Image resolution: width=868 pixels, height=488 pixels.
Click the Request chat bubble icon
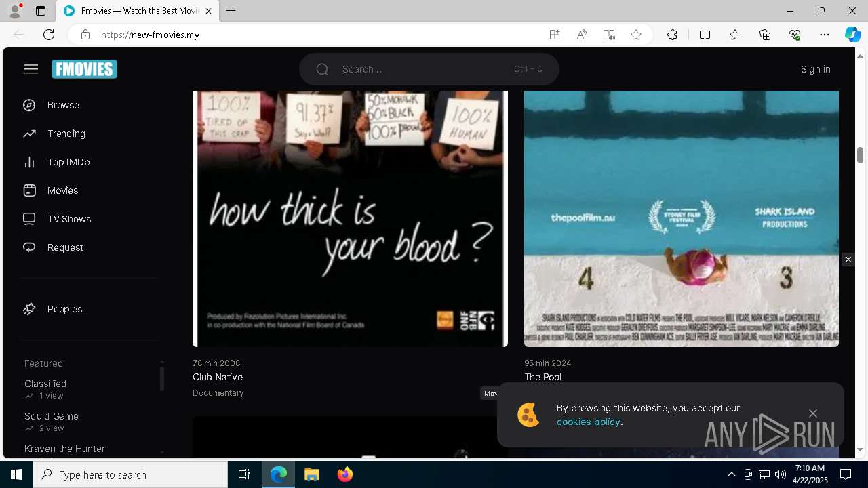click(x=29, y=247)
